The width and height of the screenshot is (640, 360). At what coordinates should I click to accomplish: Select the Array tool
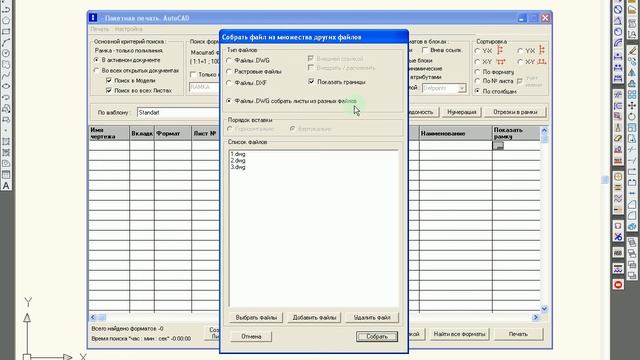tap(632, 95)
